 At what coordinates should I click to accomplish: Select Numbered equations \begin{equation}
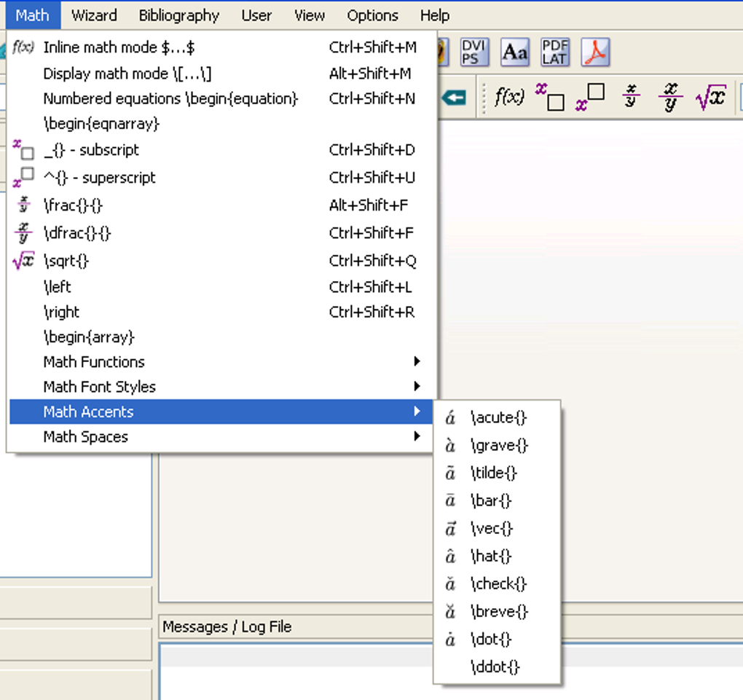[221, 98]
